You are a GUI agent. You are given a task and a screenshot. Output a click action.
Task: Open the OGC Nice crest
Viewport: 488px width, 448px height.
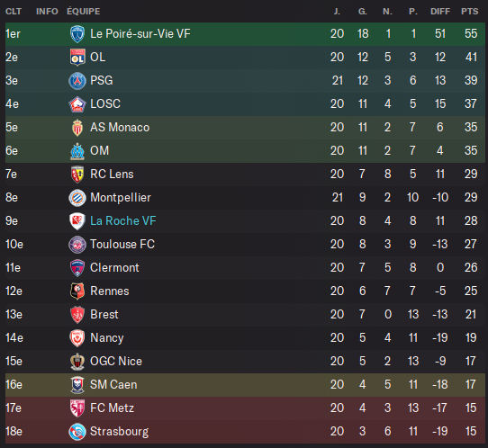pyautogui.click(x=77, y=362)
